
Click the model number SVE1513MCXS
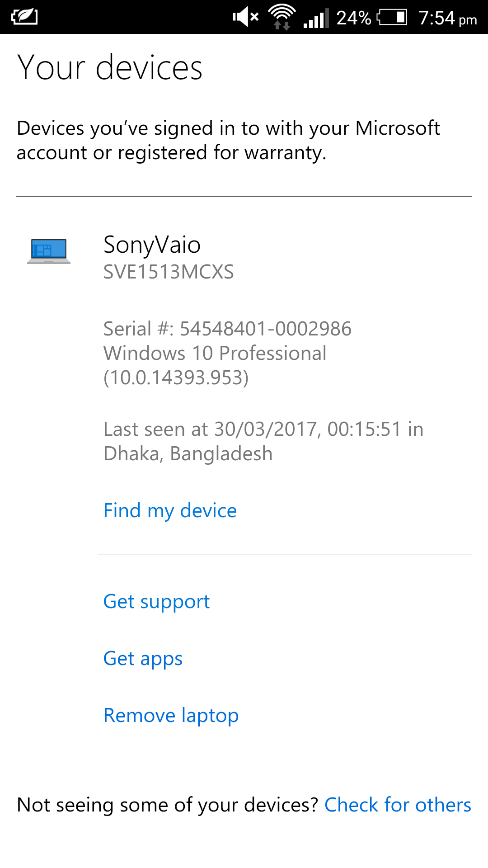click(x=169, y=272)
